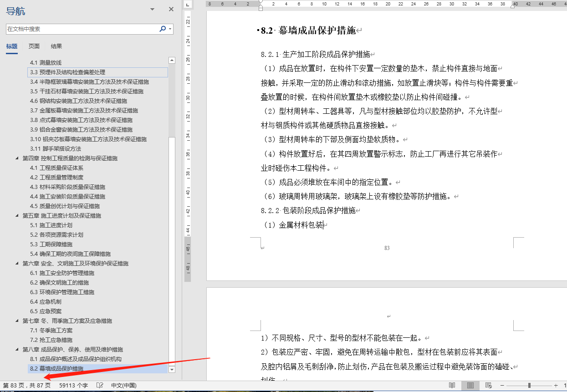
Task: Click the 中文(中国) language indicator
Action: [123, 385]
